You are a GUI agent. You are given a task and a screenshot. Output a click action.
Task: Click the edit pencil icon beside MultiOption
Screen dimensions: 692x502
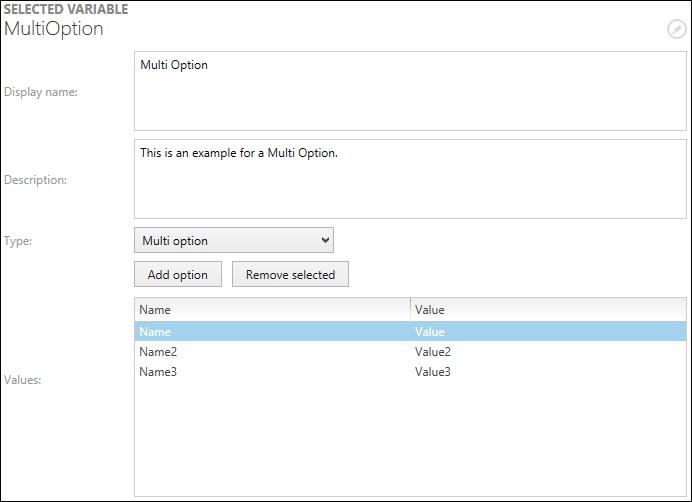676,29
